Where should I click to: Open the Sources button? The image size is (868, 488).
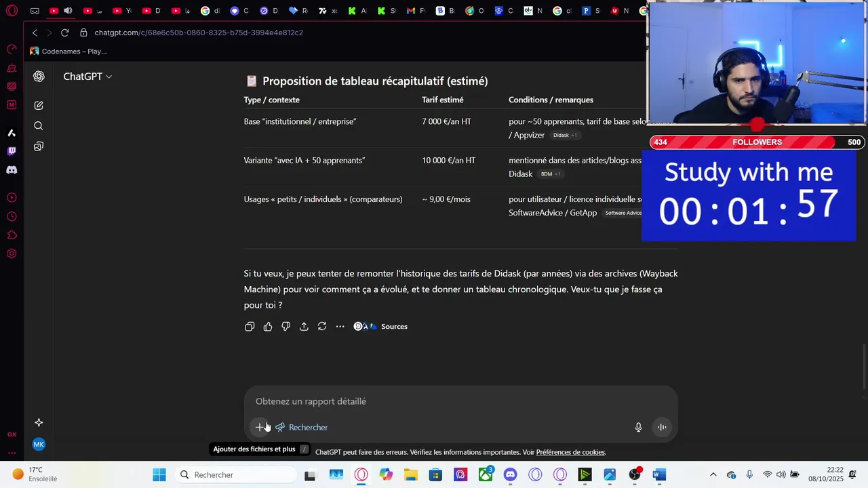click(x=381, y=327)
